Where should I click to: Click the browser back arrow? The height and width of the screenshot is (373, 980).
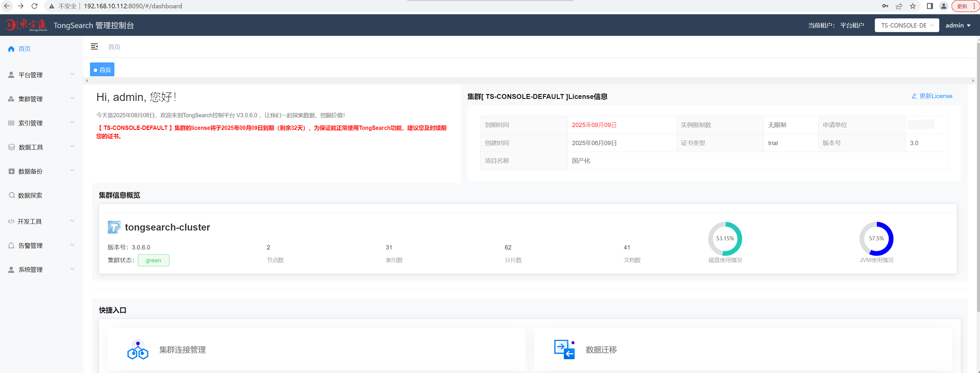point(7,6)
